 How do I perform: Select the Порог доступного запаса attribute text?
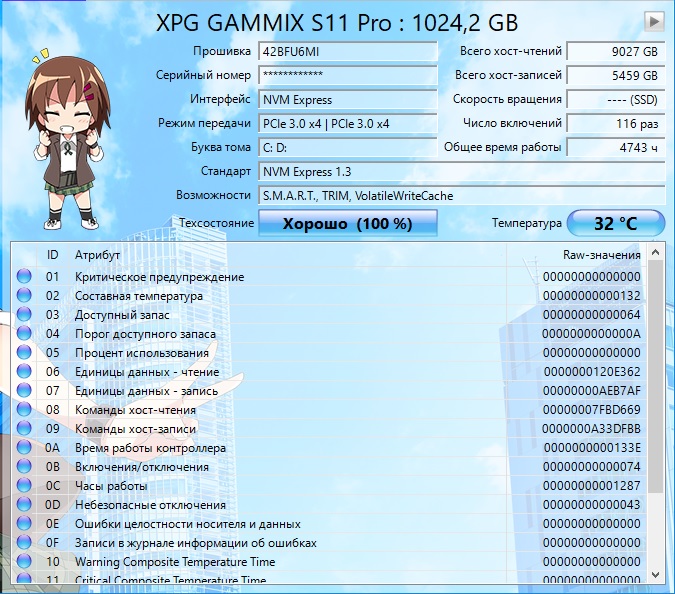click(x=145, y=334)
